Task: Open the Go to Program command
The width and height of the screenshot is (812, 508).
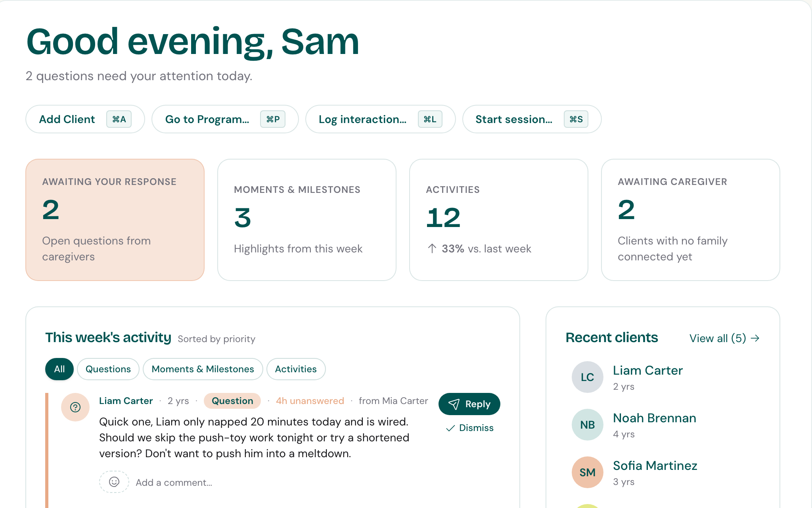Action: 225,119
